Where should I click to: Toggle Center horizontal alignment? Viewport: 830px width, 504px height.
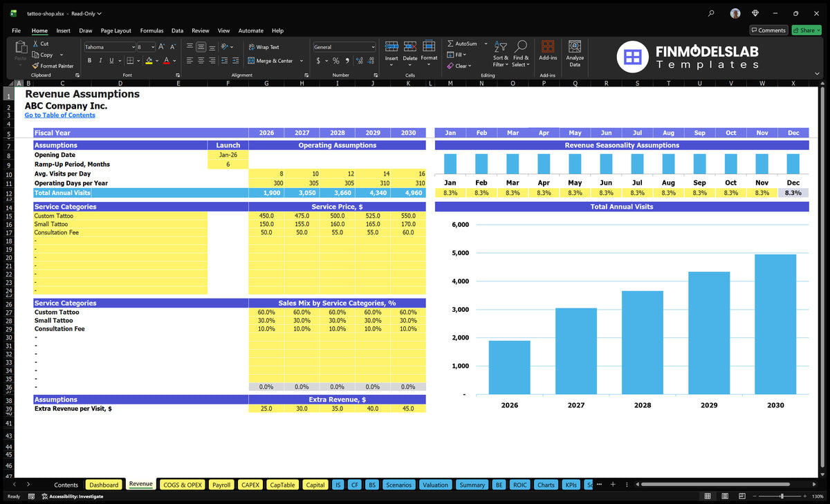point(201,61)
